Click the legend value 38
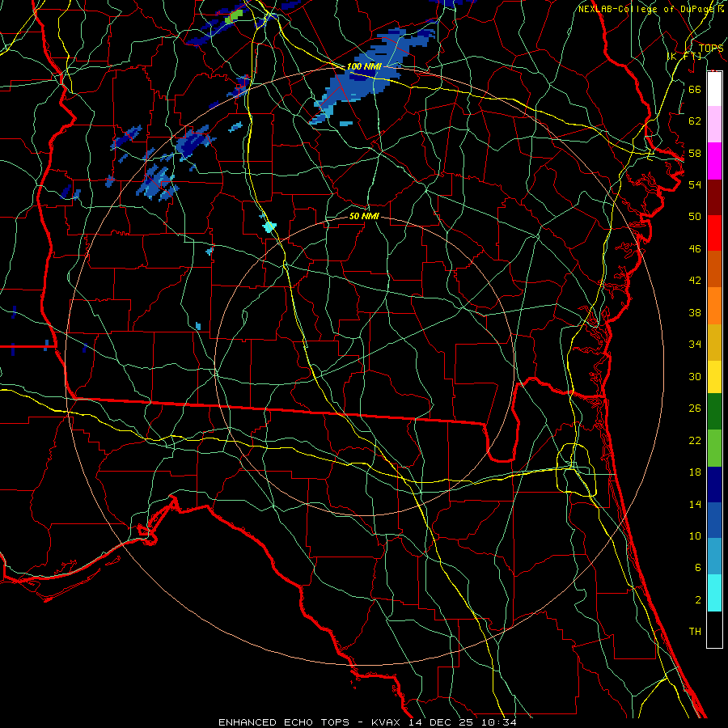The image size is (728, 728). pyautogui.click(x=695, y=312)
